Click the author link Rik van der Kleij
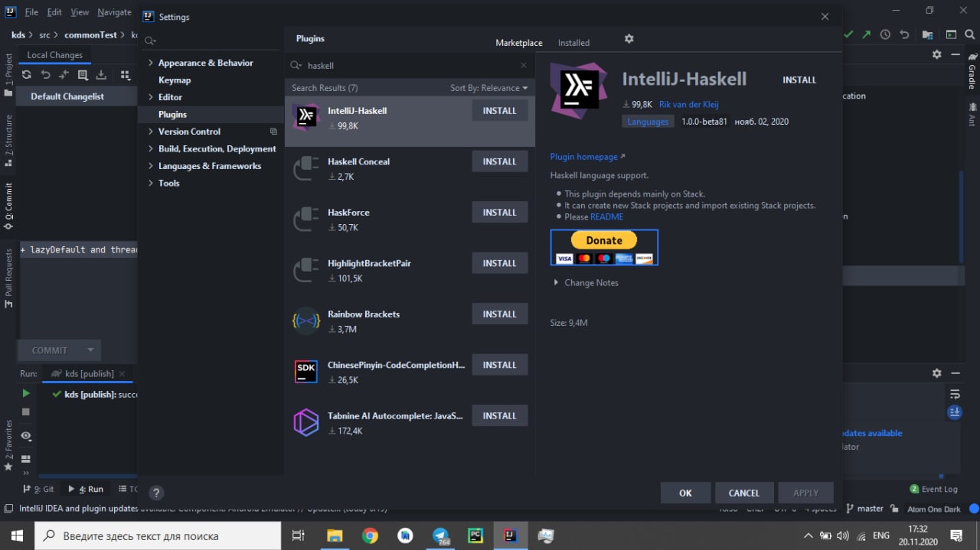 (689, 104)
